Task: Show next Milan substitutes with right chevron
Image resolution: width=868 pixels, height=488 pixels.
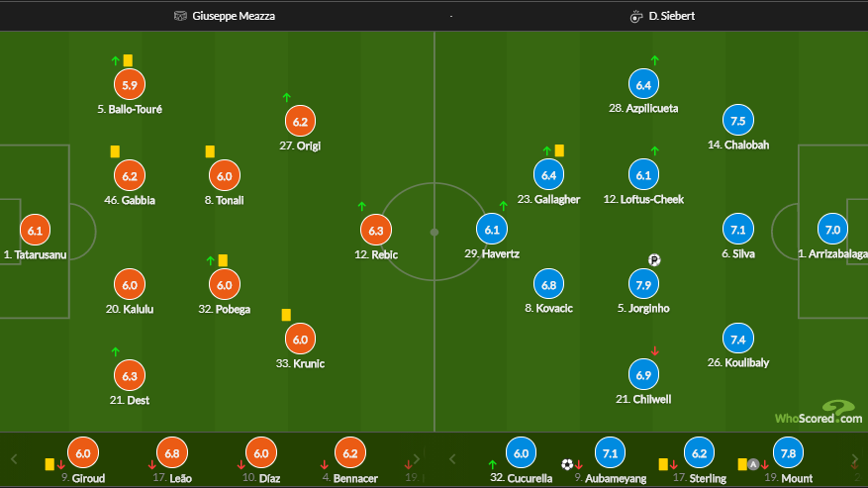Action: click(x=417, y=458)
